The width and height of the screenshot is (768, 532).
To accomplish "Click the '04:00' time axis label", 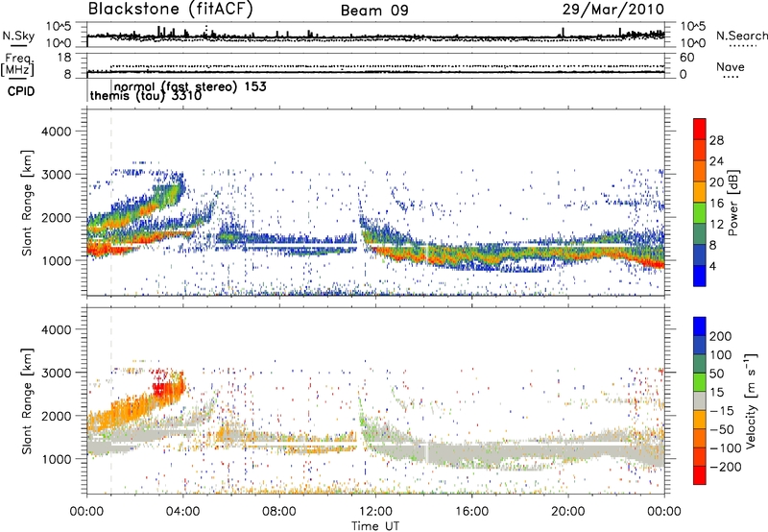I will point(183,511).
